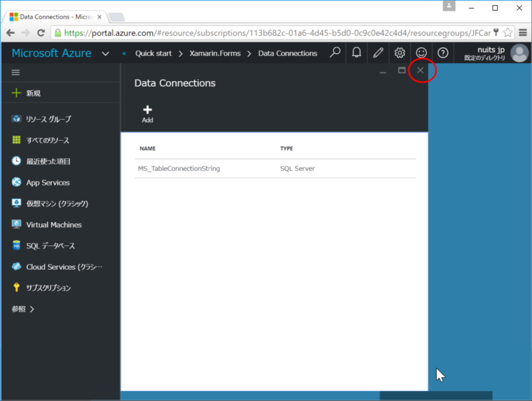Click the browser forward arrow
532x401 pixels.
coord(25,33)
